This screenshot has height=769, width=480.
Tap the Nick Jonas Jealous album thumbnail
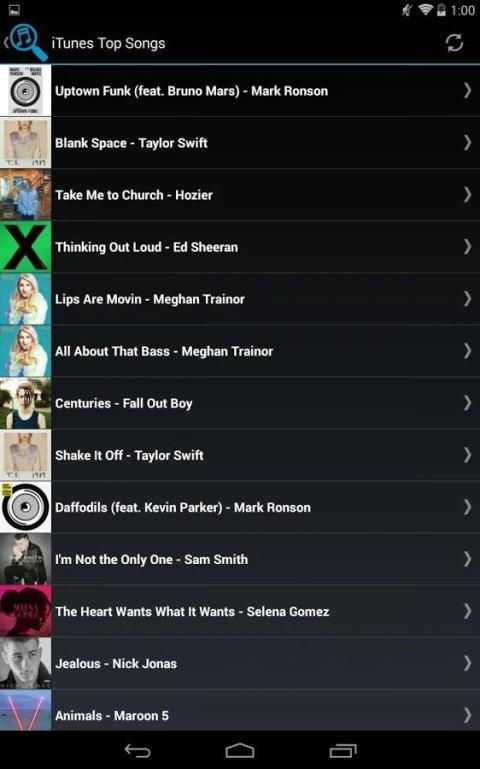25,663
